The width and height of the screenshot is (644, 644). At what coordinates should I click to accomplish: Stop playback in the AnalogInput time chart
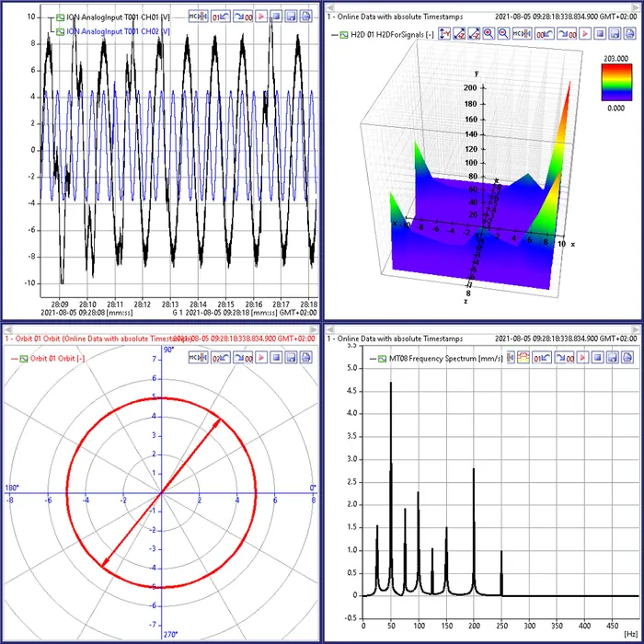click(x=276, y=17)
